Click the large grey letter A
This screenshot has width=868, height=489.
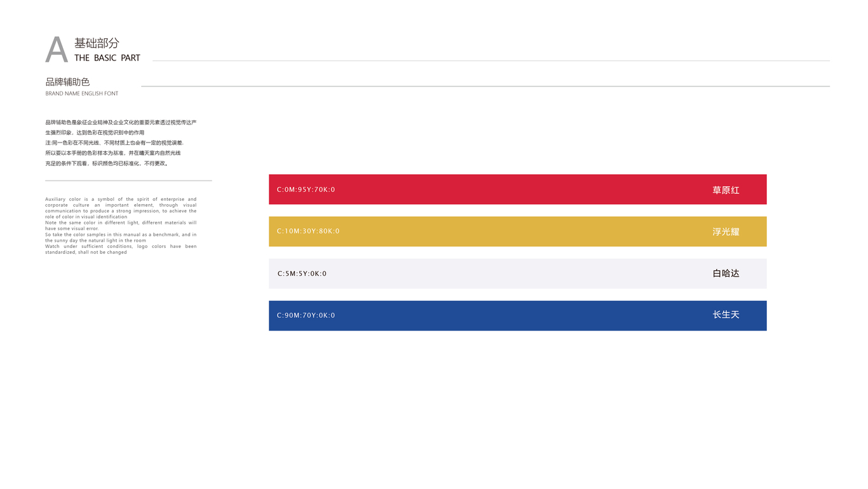click(x=57, y=50)
